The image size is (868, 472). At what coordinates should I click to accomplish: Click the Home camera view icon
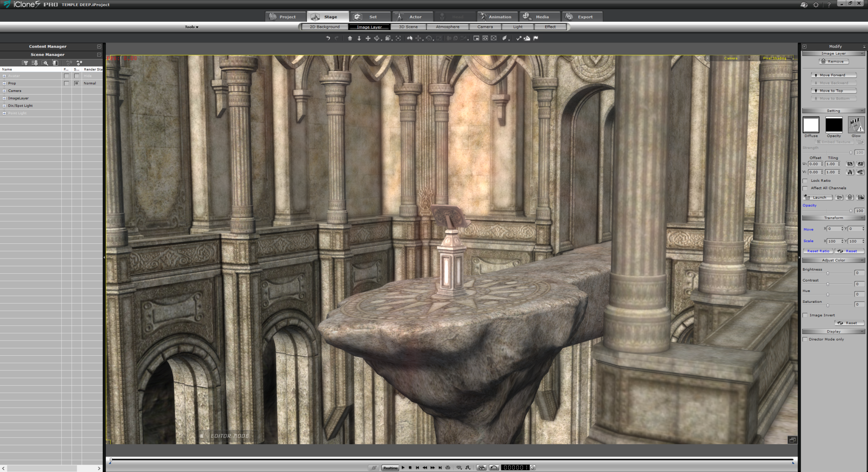click(350, 38)
